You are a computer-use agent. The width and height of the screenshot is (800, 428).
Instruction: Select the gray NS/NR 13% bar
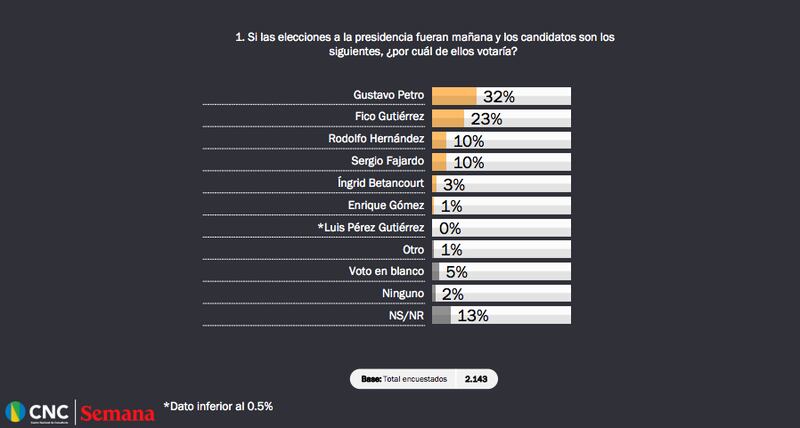coord(441,316)
